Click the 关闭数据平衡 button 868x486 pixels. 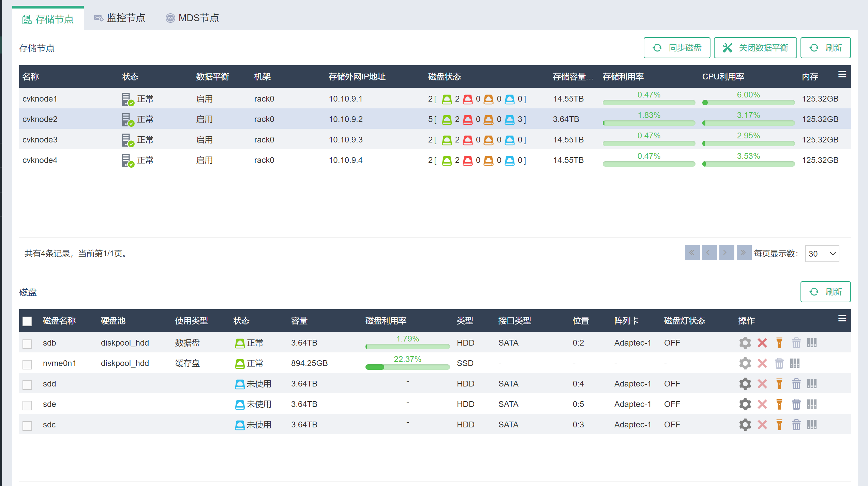pos(755,48)
